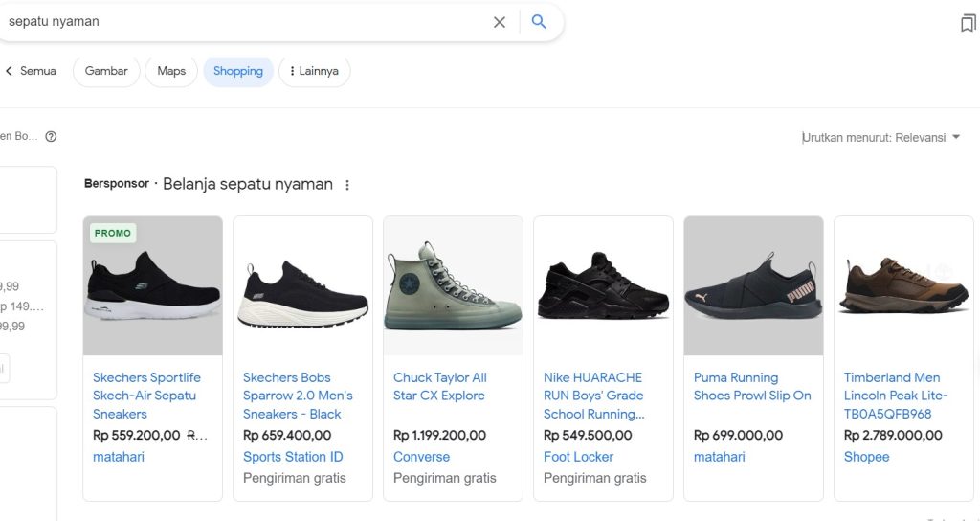Viewport: 980px width, 521px height.
Task: Open Nike HUARACHE RUN Boys' link
Action: pos(593,396)
